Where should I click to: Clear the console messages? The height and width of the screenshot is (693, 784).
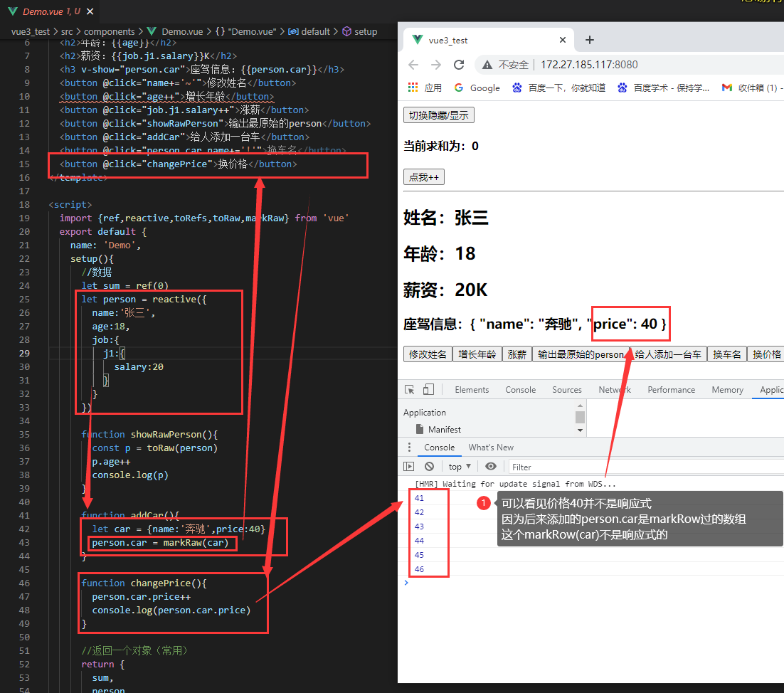429,466
